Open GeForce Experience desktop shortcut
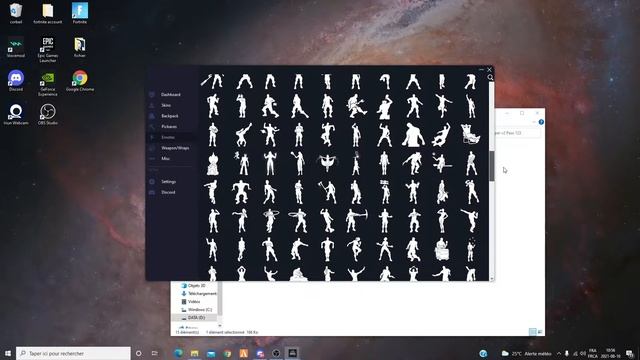 (x=48, y=84)
